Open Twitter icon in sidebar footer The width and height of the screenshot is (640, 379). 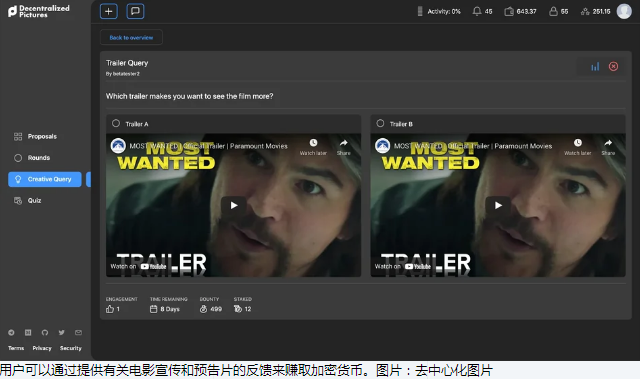(61, 332)
